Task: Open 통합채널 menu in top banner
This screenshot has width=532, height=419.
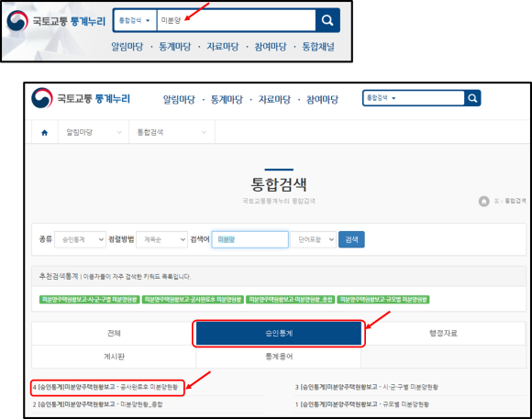Action: [318, 47]
